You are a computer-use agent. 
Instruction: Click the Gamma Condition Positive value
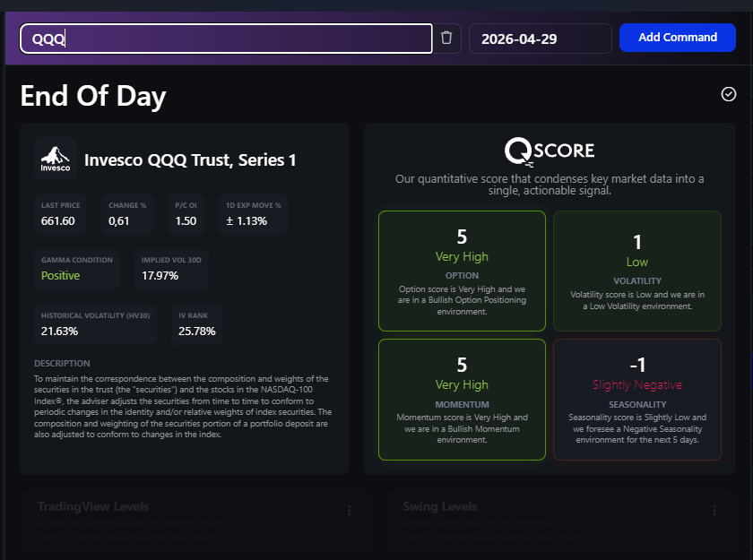[x=61, y=276]
